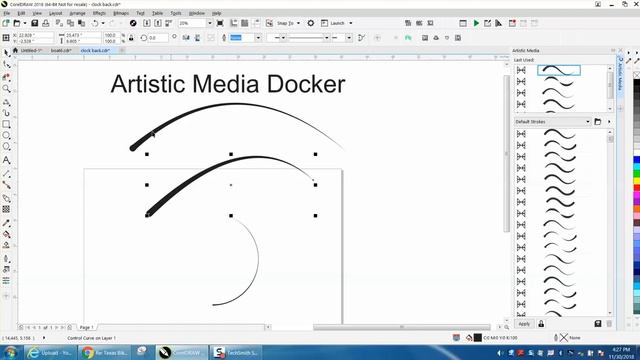Switch to the Untitled-1 document tab
640x360 pixels.
(x=31, y=51)
